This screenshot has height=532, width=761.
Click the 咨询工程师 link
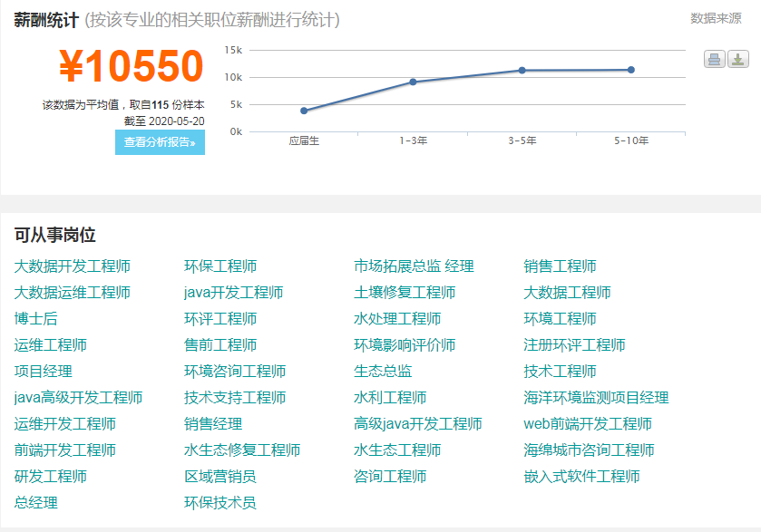390,476
